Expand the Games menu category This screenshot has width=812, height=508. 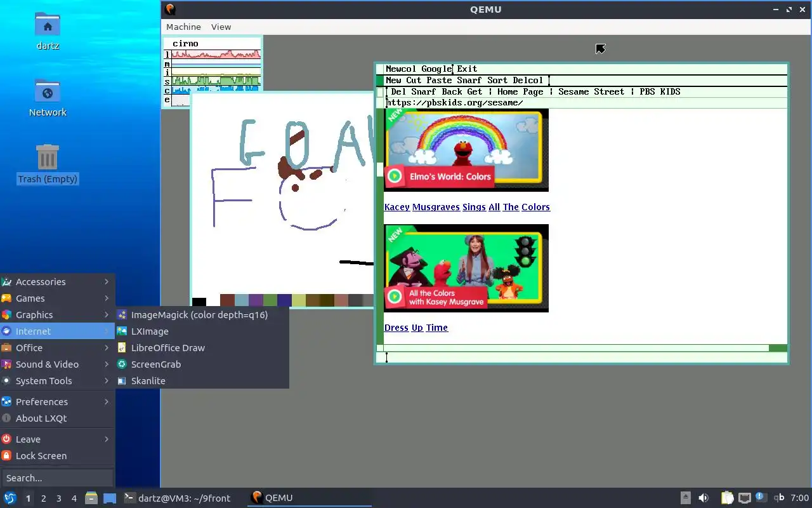(x=57, y=298)
